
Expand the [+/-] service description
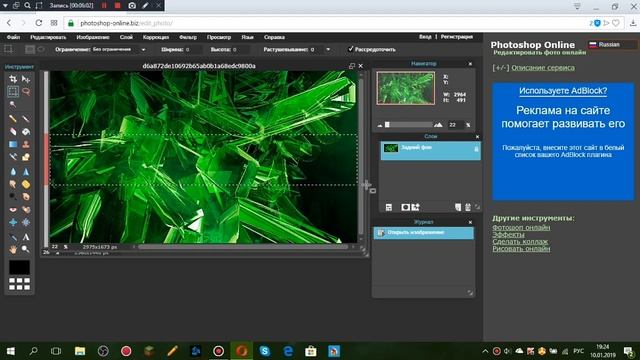point(501,68)
